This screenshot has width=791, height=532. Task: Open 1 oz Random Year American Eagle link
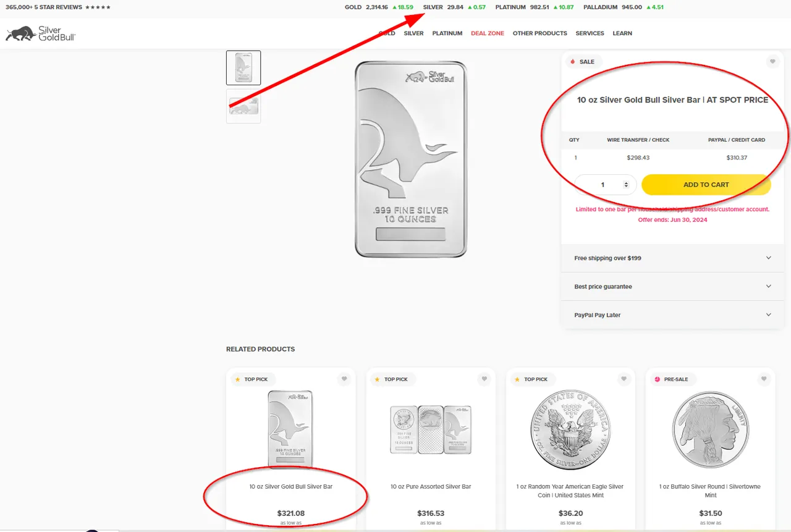pos(570,491)
